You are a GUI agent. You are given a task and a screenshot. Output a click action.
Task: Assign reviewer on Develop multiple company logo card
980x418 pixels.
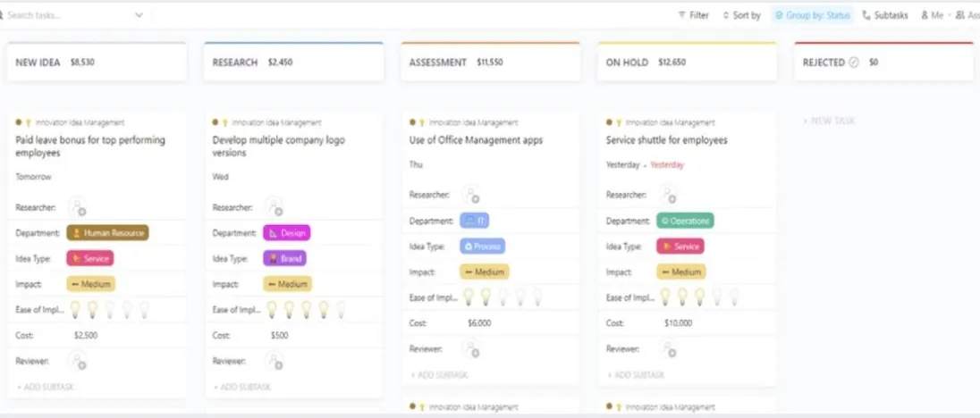275,361
